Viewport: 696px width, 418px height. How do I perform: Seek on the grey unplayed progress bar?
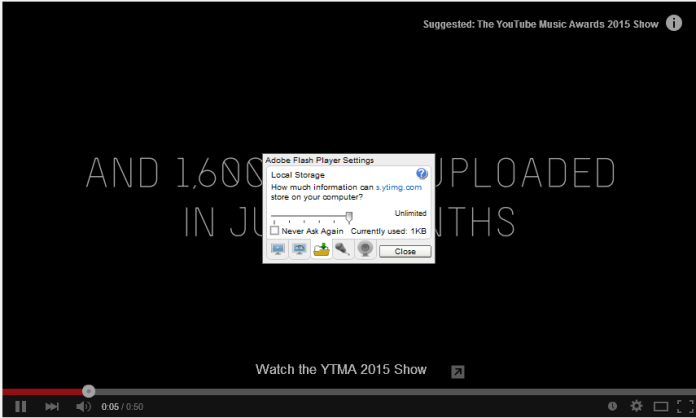click(395, 392)
